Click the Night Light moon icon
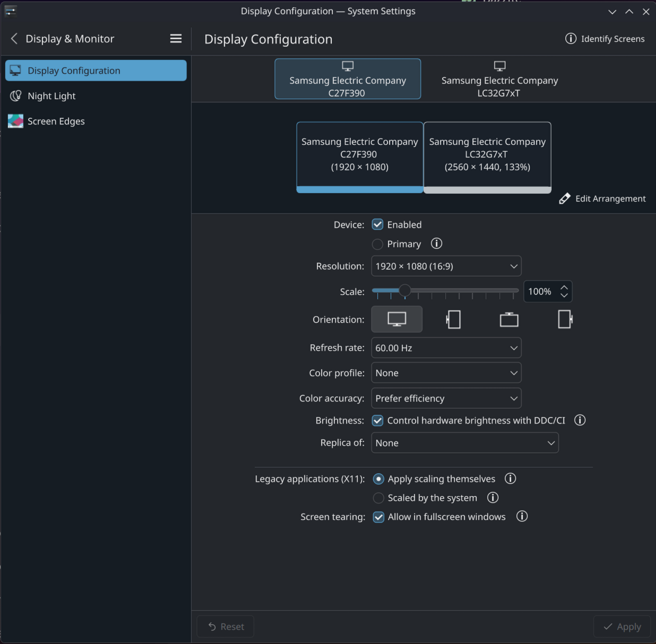 tap(15, 96)
